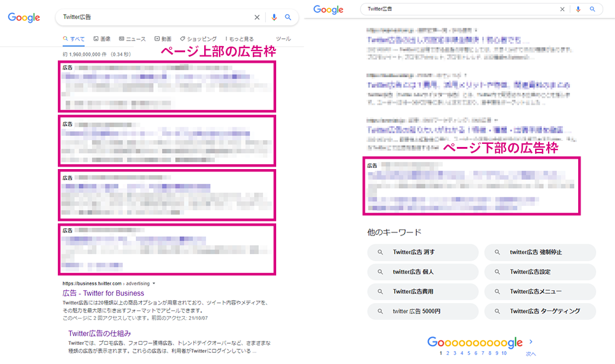615x364 pixels.
Task: Click the next-page chevron beside Goooooogle
Action: (531, 342)
